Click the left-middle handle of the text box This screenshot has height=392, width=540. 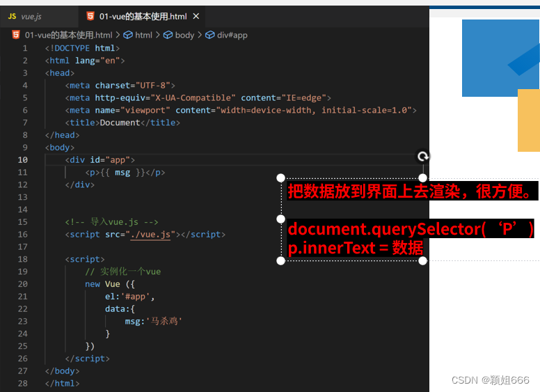coord(280,219)
